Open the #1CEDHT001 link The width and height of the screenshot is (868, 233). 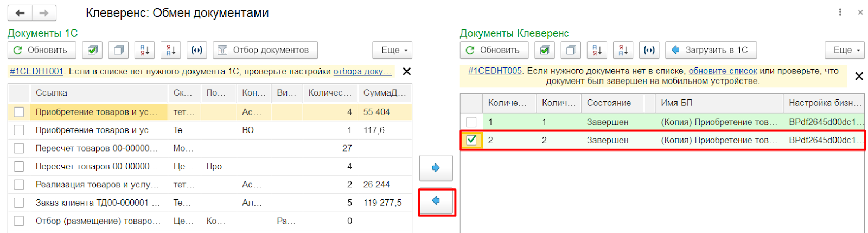pyautogui.click(x=36, y=71)
